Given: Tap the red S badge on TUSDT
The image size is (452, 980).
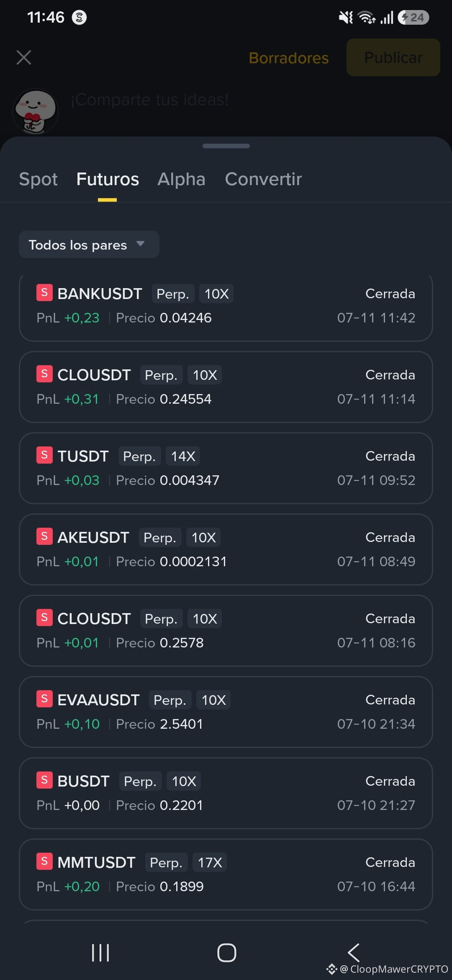Looking at the screenshot, I should [44, 455].
